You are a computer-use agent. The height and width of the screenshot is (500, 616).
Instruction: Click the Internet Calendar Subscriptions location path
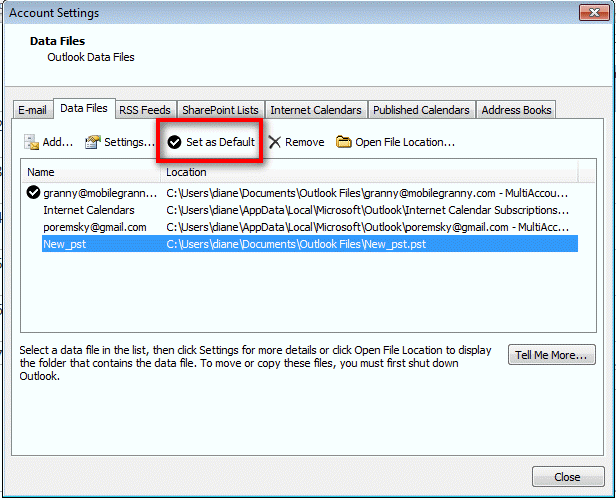coord(367,210)
